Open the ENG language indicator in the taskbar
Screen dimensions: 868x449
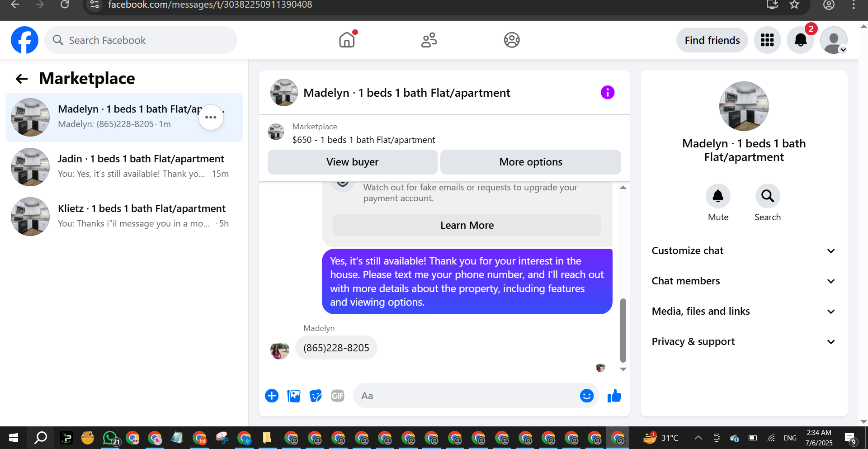790,438
